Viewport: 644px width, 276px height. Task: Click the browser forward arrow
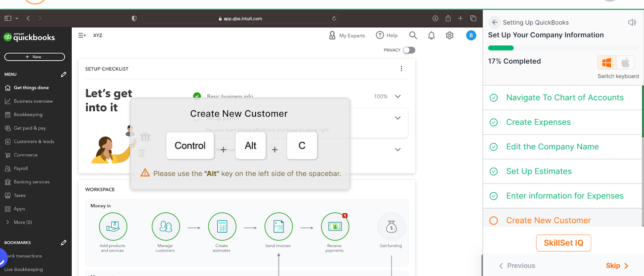click(40, 19)
